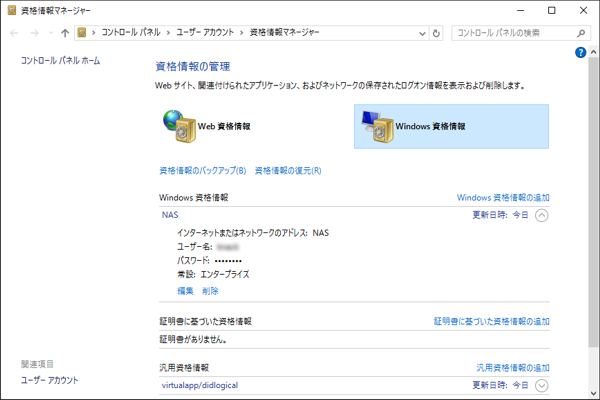Viewport: 600px width, 400px height.
Task: Click the scrollbar down arrow
Action: [593, 393]
